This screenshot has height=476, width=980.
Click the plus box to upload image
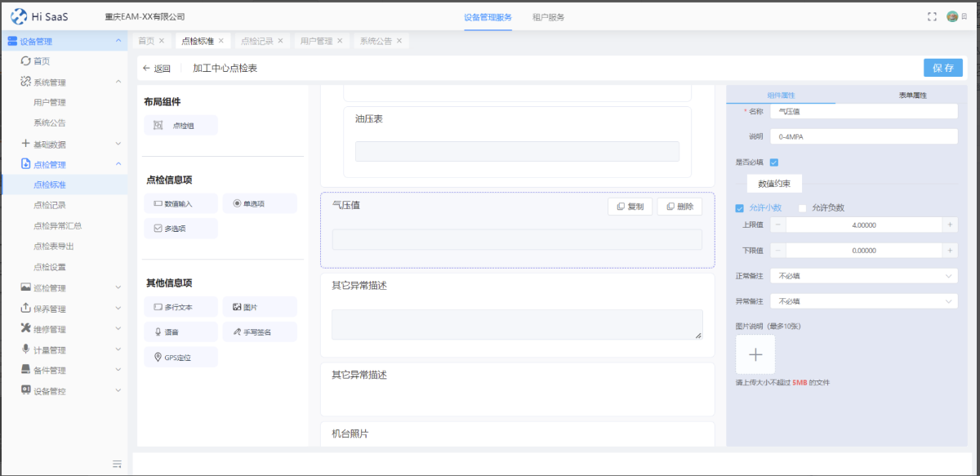(x=755, y=354)
